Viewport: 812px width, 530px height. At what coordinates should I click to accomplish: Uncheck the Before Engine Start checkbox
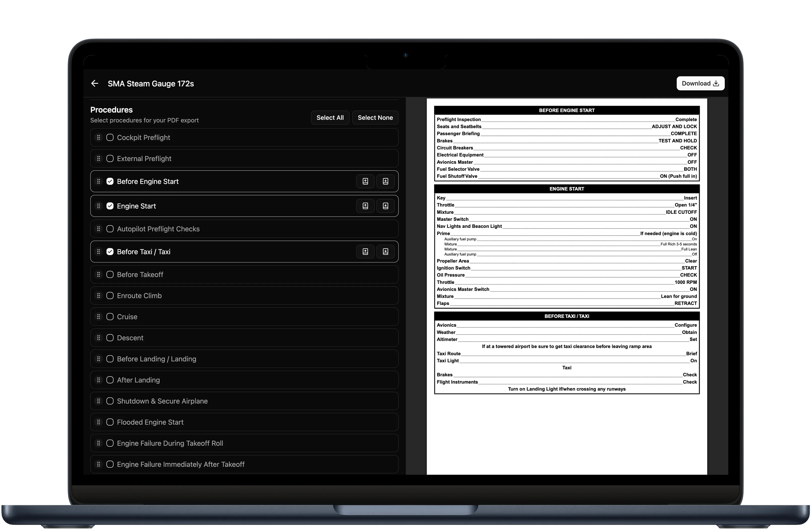point(110,181)
